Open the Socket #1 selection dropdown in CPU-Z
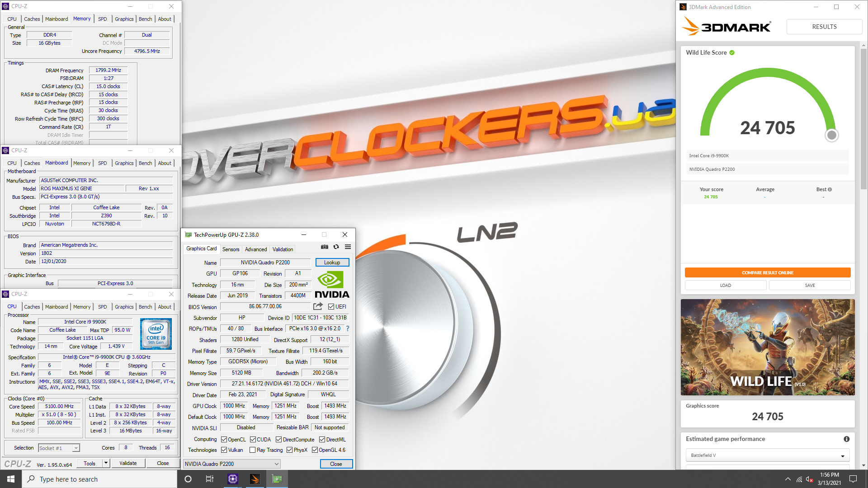 click(x=59, y=448)
